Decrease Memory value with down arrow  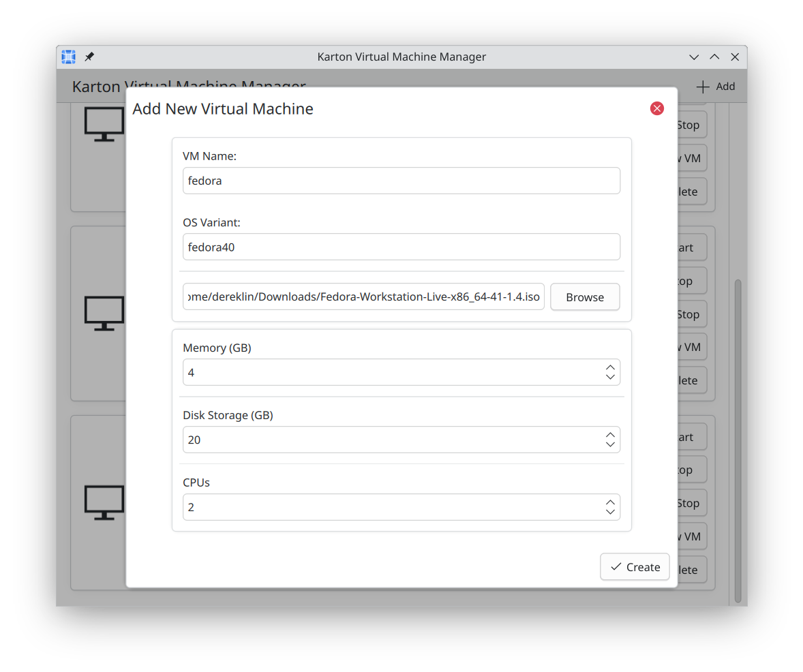point(610,377)
